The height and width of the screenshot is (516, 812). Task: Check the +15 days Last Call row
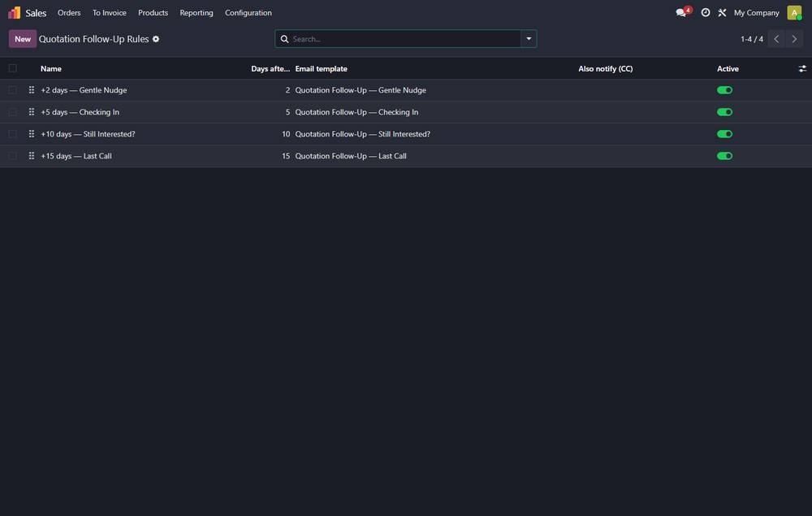[13, 156]
